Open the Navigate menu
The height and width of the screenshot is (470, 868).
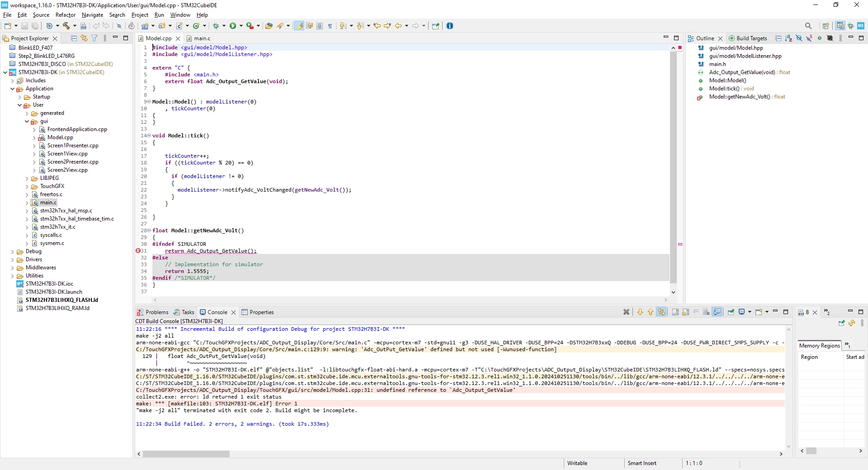[92, 15]
